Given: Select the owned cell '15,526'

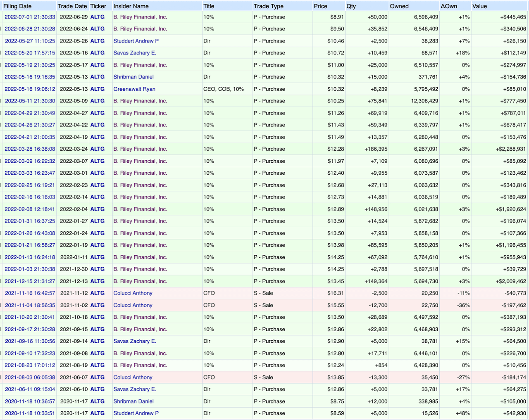Looking at the screenshot, I should tap(430, 413).
